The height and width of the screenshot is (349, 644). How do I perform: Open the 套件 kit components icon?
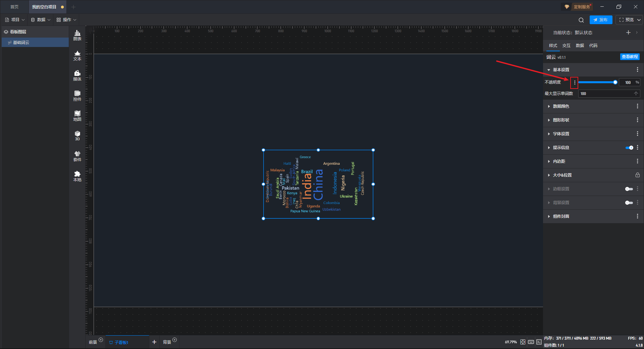click(77, 156)
